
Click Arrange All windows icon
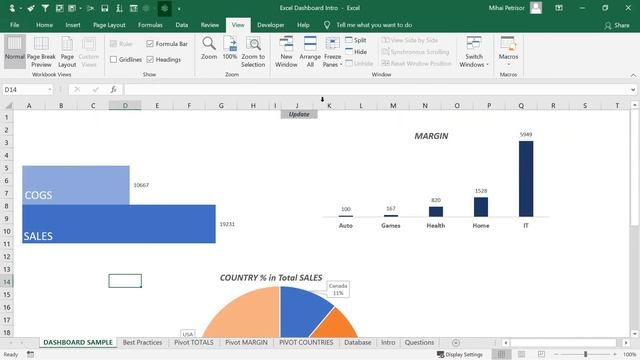point(310,44)
